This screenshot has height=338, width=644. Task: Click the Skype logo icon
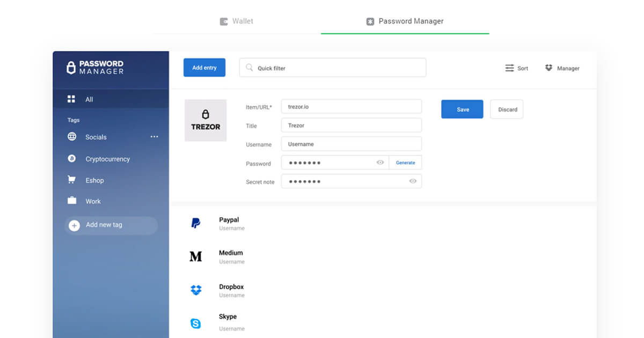(196, 324)
